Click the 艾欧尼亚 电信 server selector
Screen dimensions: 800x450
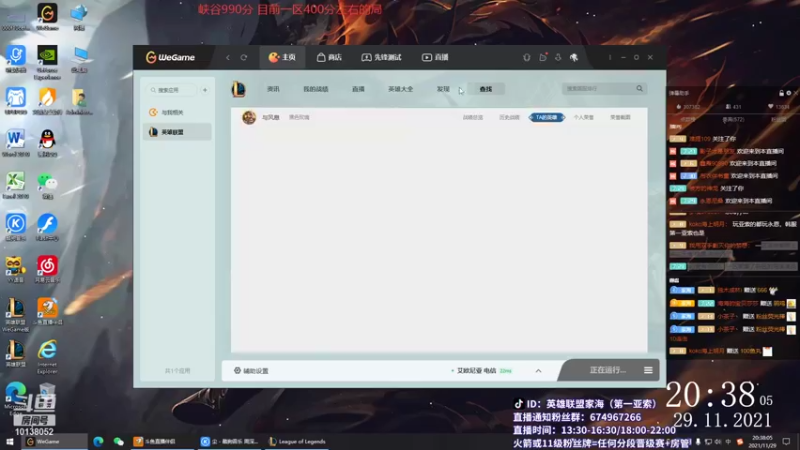481,370
